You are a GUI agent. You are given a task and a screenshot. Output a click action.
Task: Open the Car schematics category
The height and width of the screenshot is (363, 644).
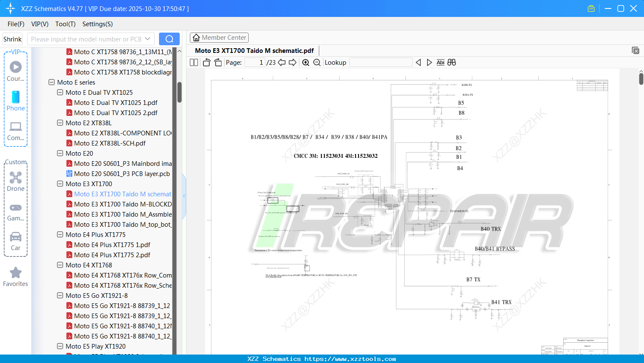point(15,241)
